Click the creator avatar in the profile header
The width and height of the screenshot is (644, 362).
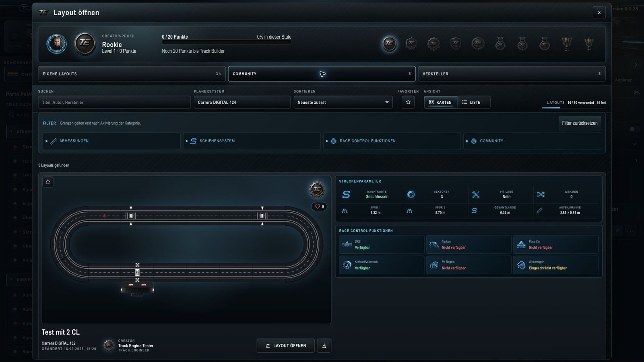pos(56,43)
